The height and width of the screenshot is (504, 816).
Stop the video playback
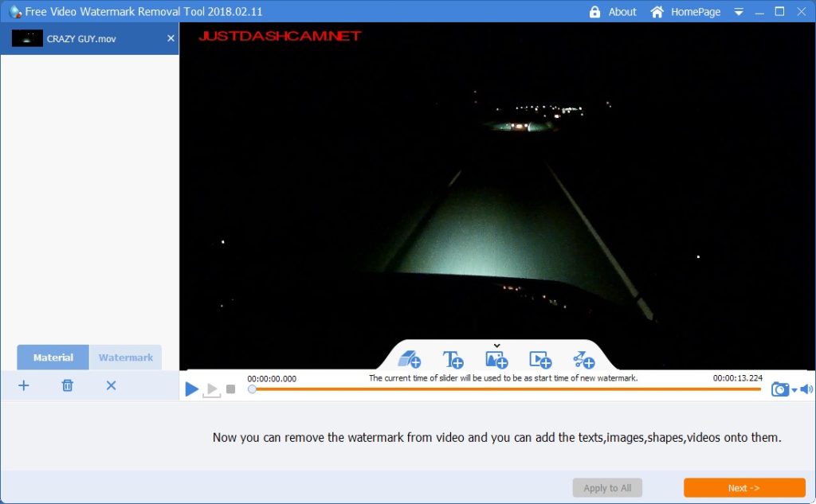(231, 389)
